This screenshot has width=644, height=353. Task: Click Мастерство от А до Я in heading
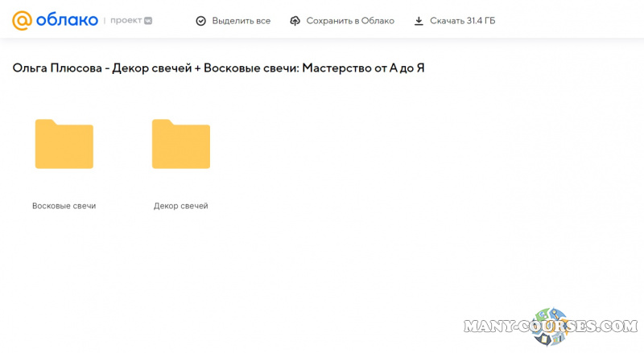[362, 68]
